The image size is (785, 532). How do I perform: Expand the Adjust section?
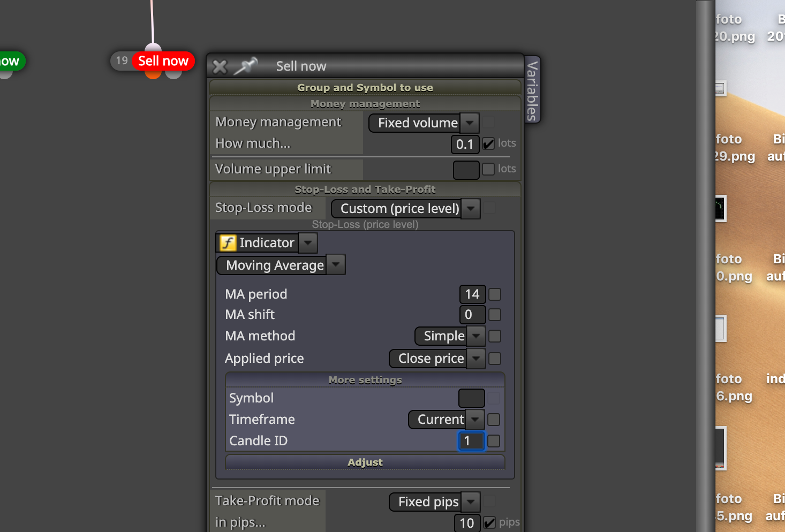click(x=365, y=462)
